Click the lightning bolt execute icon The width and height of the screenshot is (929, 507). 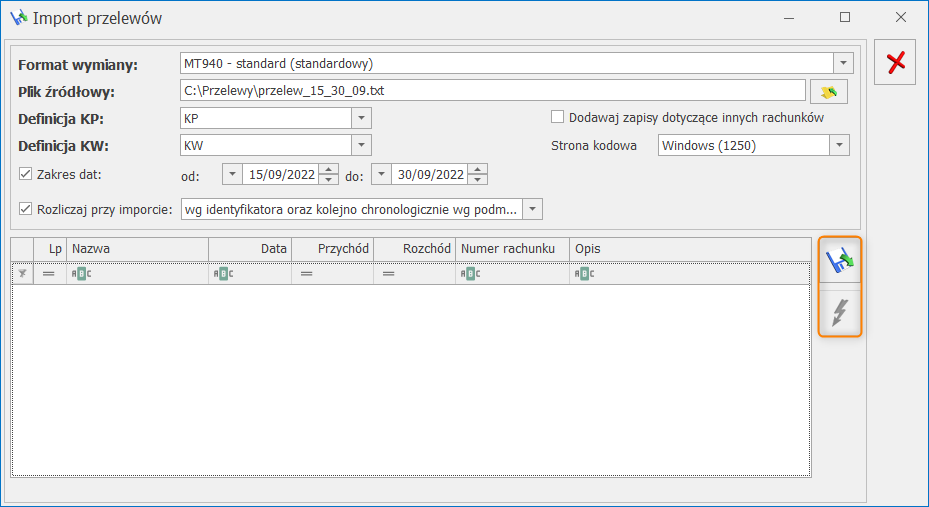pos(840,312)
